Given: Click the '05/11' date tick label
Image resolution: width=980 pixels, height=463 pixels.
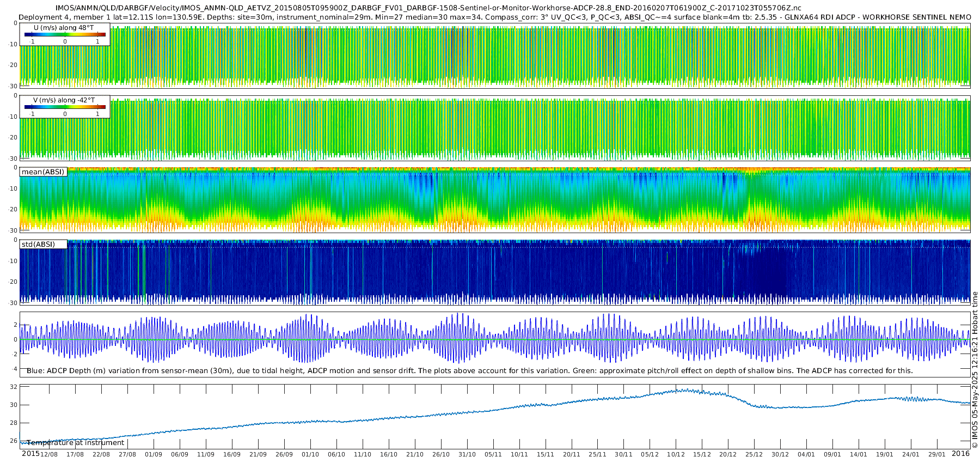Looking at the screenshot, I should 493,454.
